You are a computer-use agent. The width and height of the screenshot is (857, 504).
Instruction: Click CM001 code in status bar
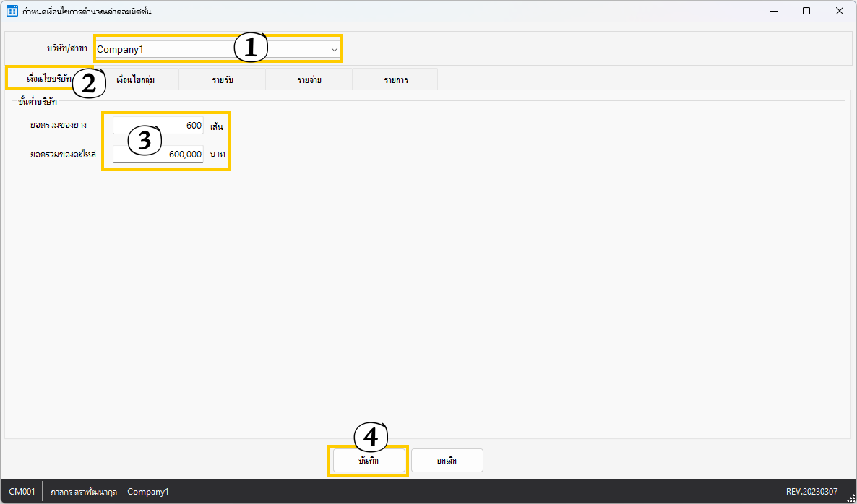pos(22,492)
